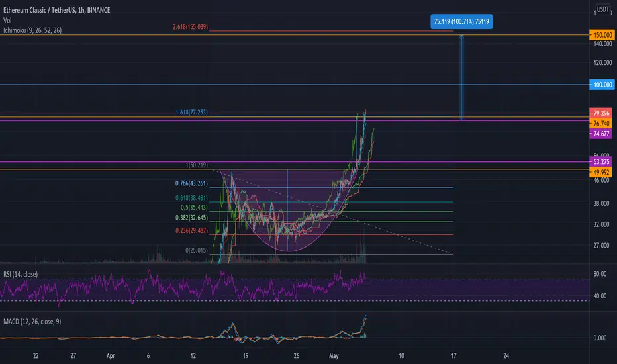Click the 140.000 price axis value
Image resolution: width=617 pixels, height=364 pixels.
click(x=602, y=44)
